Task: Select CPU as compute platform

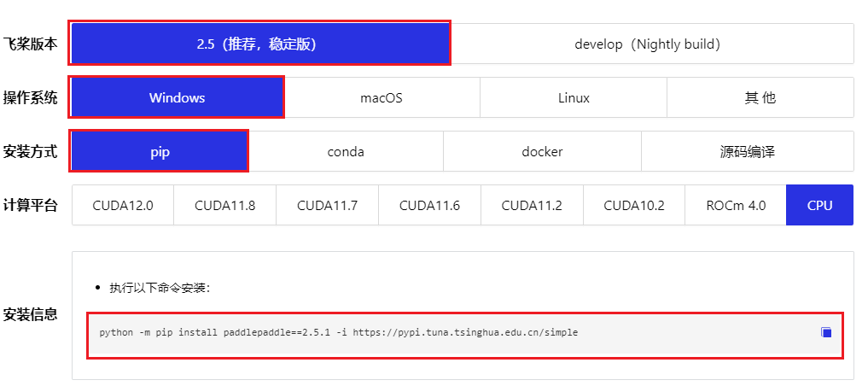Action: [819, 205]
